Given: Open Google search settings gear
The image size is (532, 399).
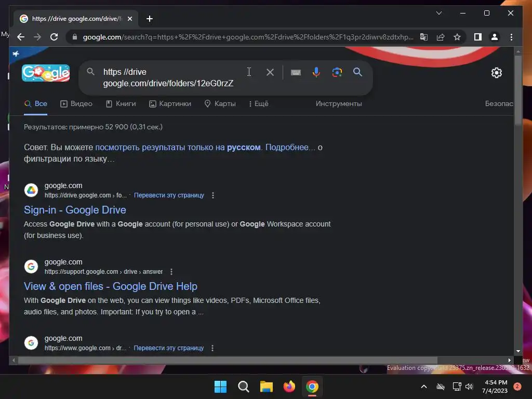Looking at the screenshot, I should [496, 73].
